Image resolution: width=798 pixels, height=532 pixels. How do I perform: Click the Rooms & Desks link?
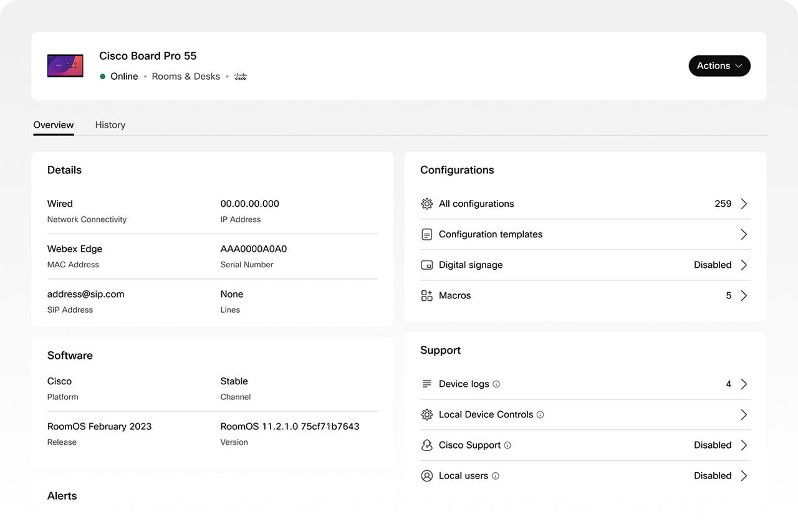coord(186,76)
